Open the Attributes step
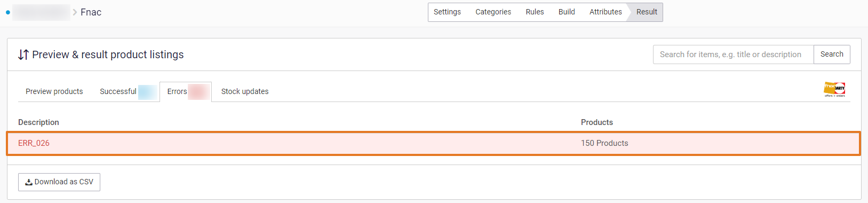868x203 pixels. [606, 12]
